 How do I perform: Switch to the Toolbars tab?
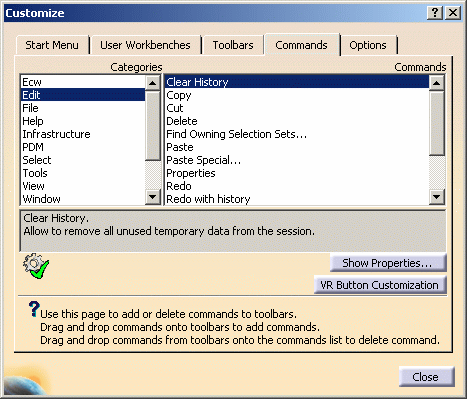233,45
